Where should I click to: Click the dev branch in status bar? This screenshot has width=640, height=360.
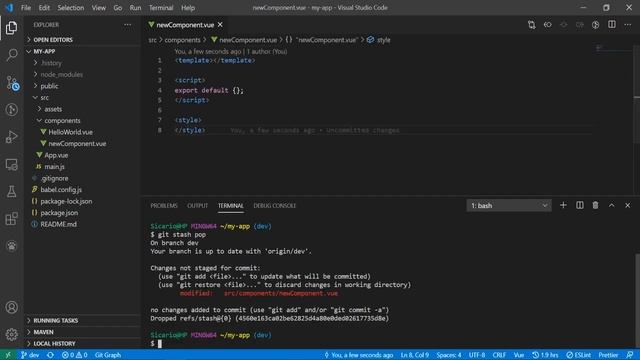(30, 355)
